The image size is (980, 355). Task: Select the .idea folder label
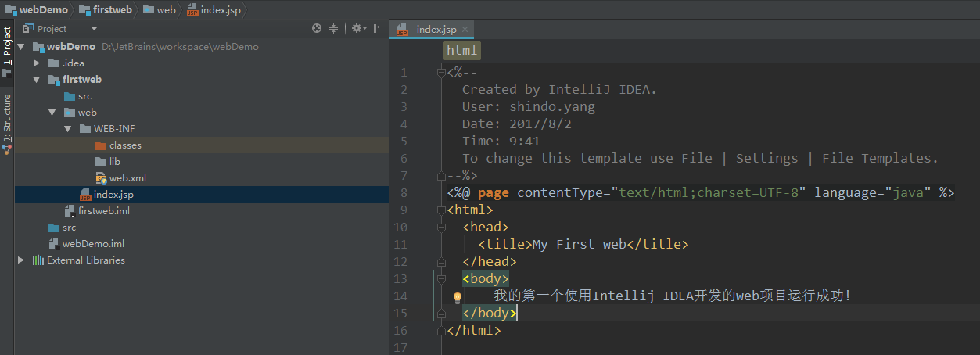73,63
